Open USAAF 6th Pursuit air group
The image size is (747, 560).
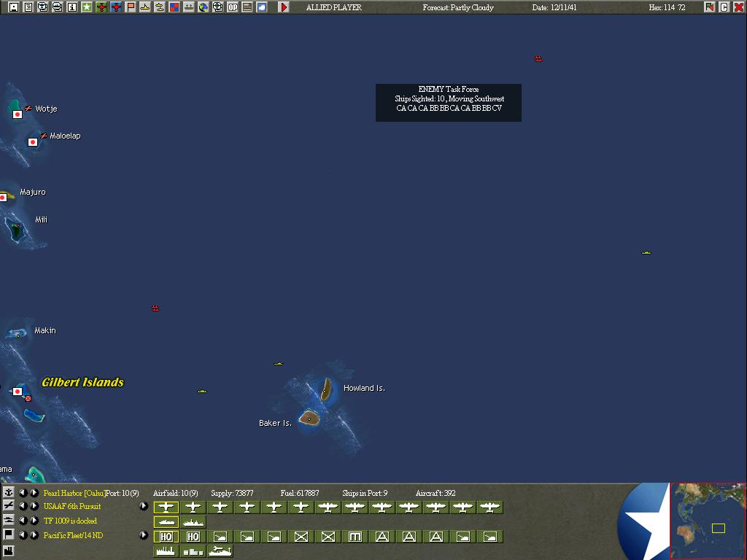(x=72, y=506)
